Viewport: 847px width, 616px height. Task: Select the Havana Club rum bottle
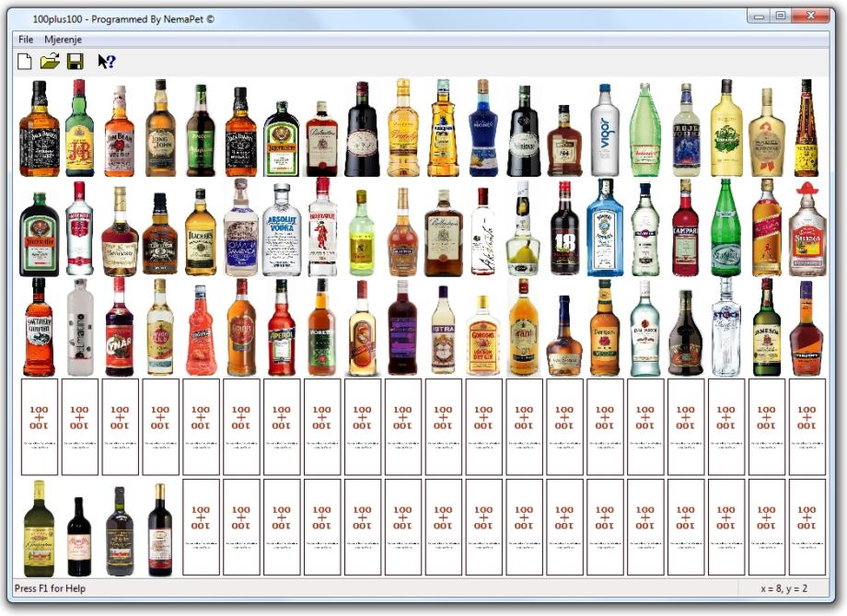coord(160,327)
